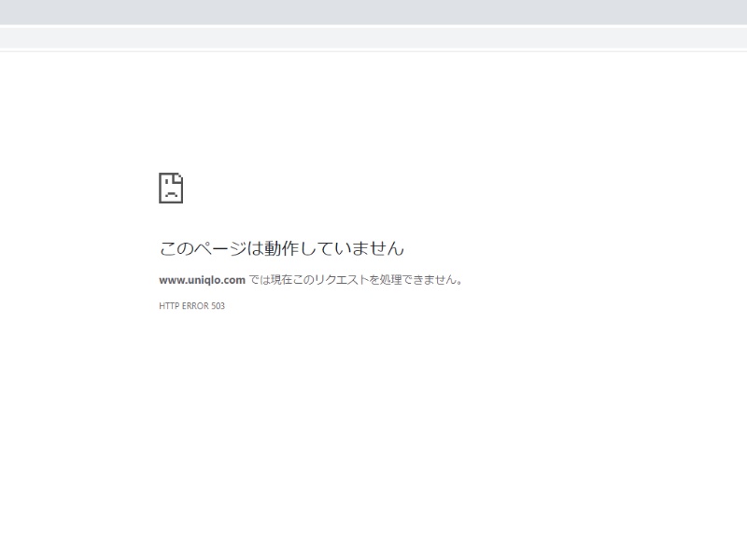Click the word HTTP in the error code
This screenshot has height=560, width=747.
168,306
